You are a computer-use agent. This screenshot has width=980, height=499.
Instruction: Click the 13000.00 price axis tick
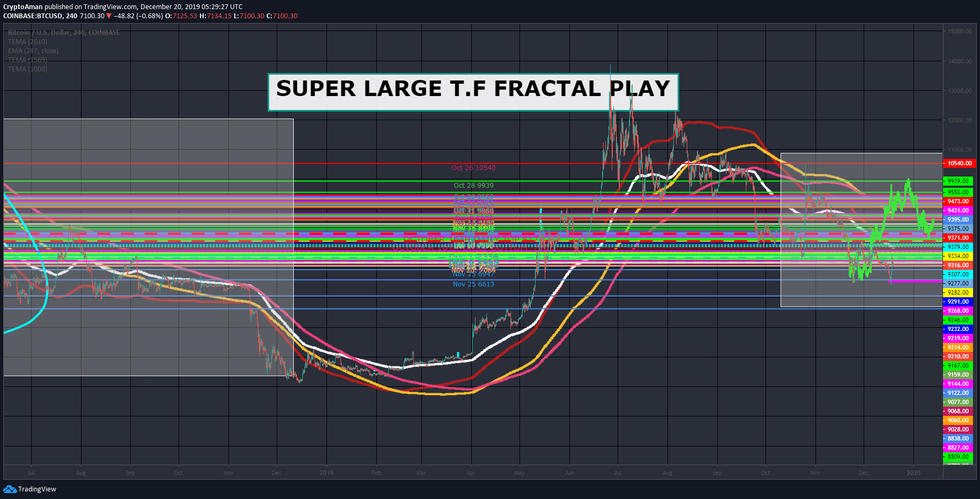960,91
